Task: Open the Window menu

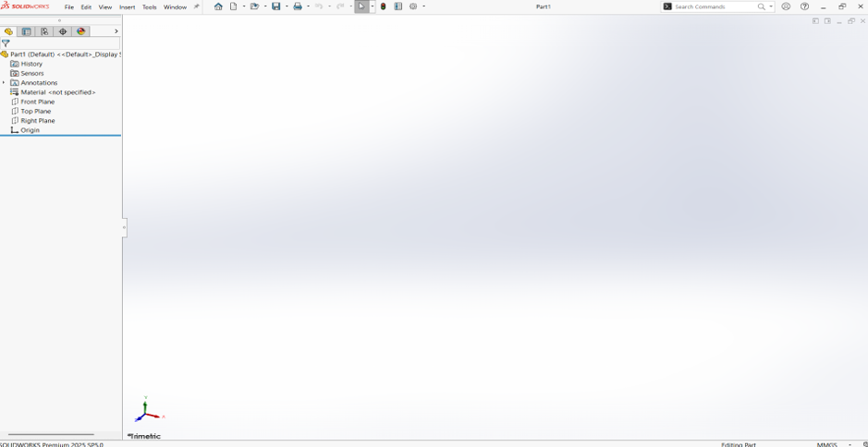Action: coord(175,7)
